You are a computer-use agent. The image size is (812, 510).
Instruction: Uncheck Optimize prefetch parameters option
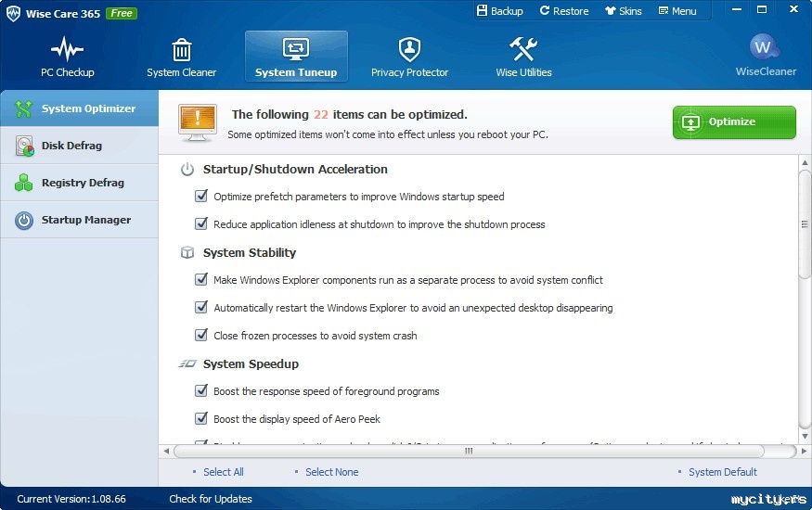point(201,196)
